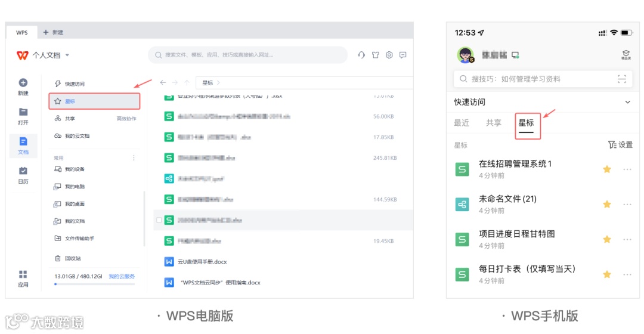This screenshot has height=334, width=644.
Task: Unstar 在线招聘管理系统1 via its star
Action: click(607, 169)
